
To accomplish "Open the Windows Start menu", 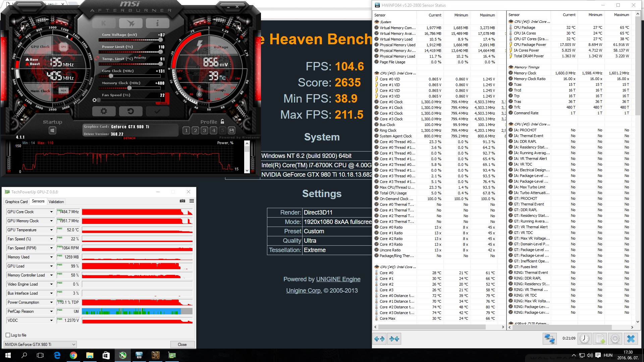I will coord(8,355).
